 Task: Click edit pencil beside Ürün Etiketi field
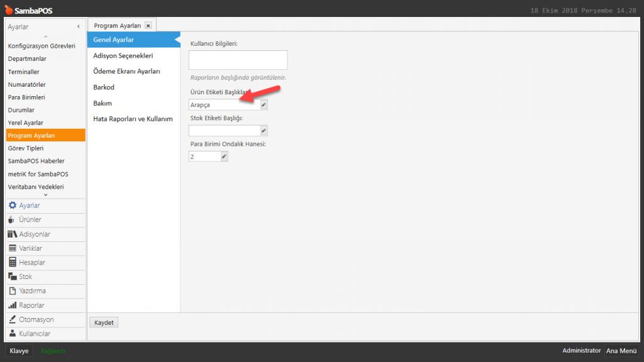tap(264, 105)
